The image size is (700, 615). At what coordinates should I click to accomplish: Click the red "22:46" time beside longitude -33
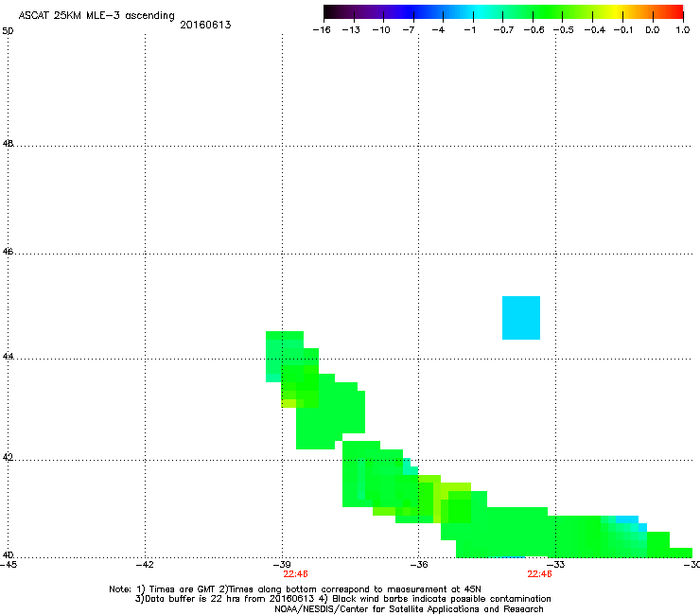pyautogui.click(x=539, y=574)
